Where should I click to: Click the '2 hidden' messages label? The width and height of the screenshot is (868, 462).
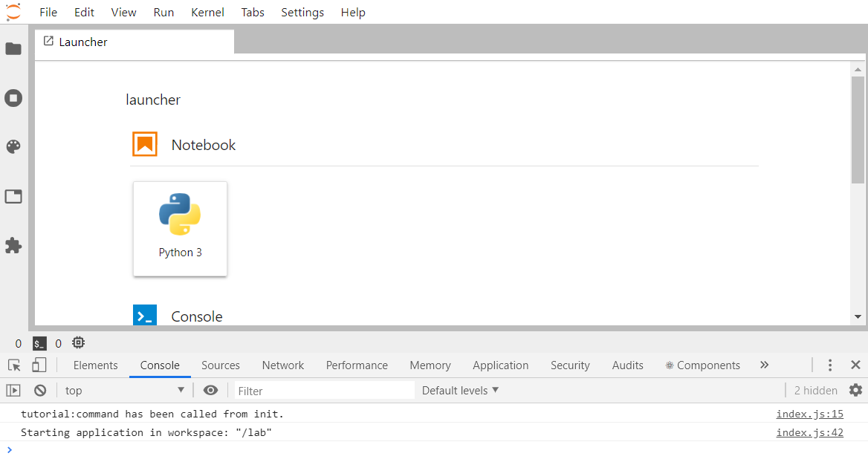click(815, 391)
